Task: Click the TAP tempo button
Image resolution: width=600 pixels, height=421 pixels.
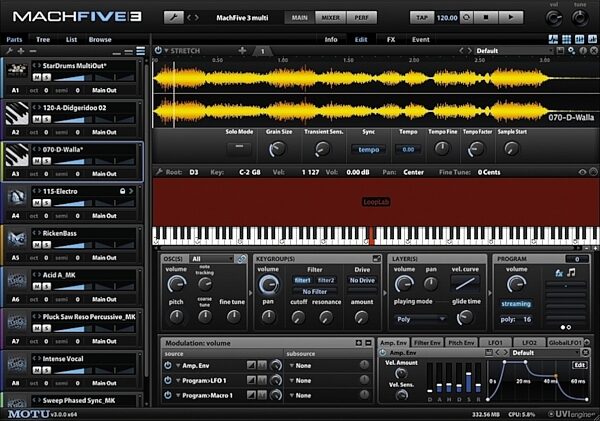Action: [x=422, y=18]
